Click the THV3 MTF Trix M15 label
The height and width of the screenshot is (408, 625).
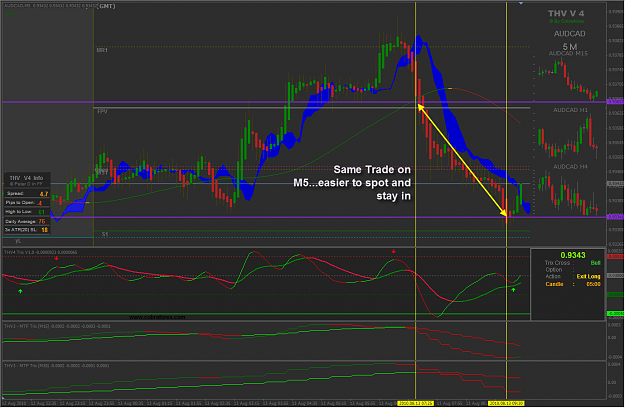click(57, 326)
